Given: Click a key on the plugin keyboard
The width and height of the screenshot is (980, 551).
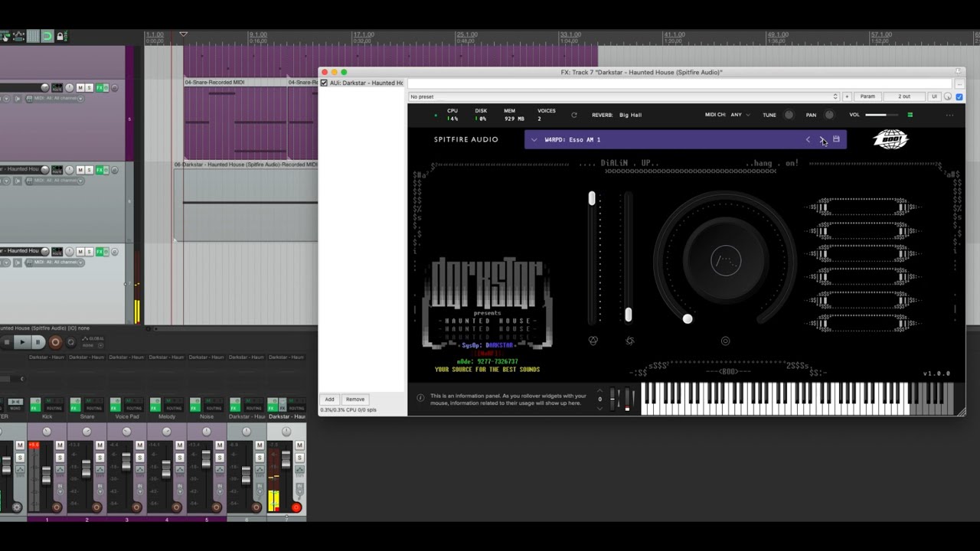Looking at the screenshot, I should tap(796, 398).
